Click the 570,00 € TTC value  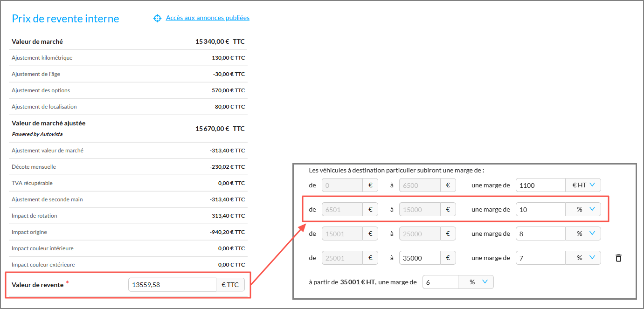229,90
